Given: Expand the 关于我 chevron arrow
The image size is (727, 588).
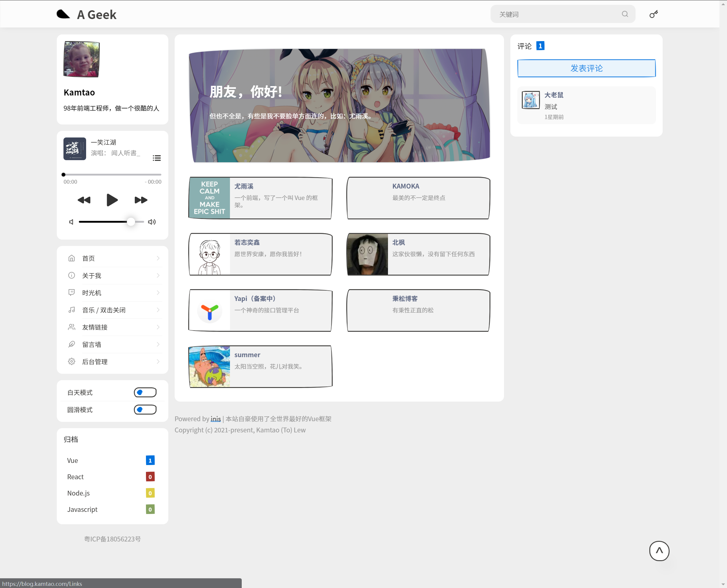Looking at the screenshot, I should click(158, 275).
